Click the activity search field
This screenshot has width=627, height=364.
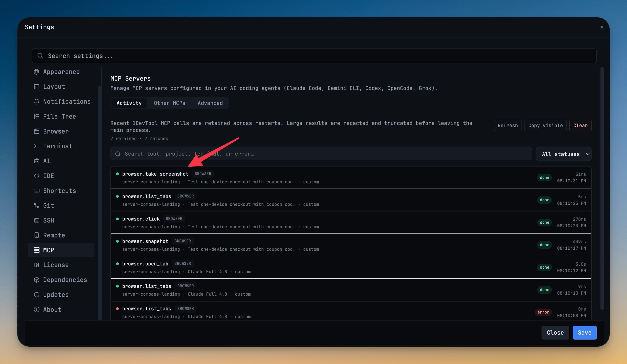[321, 154]
